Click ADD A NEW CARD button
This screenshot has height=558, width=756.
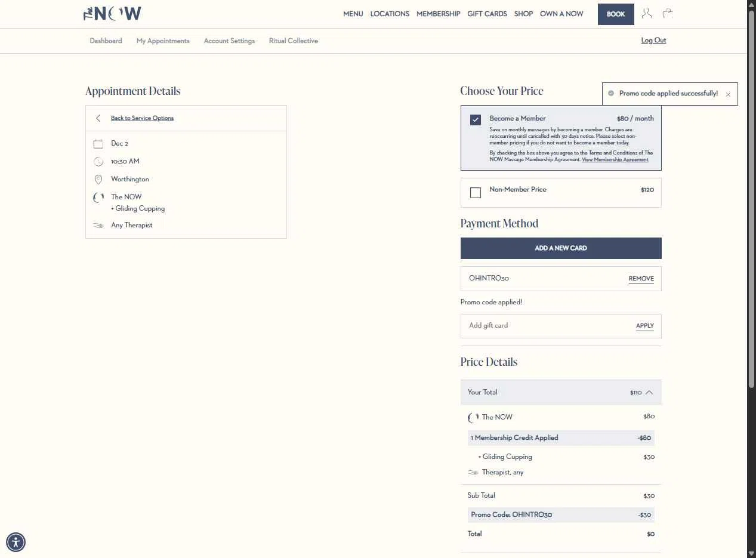pyautogui.click(x=561, y=248)
